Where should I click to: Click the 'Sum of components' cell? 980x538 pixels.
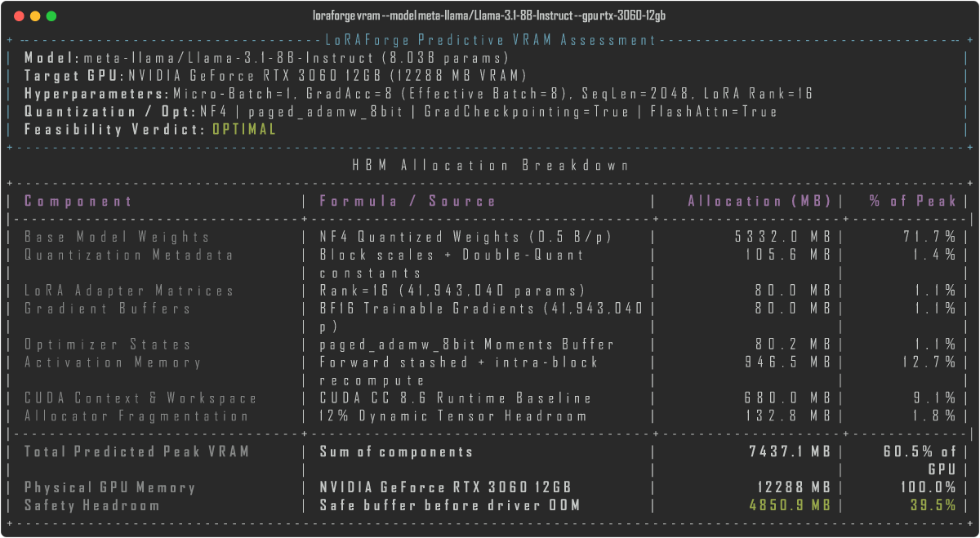396,451
